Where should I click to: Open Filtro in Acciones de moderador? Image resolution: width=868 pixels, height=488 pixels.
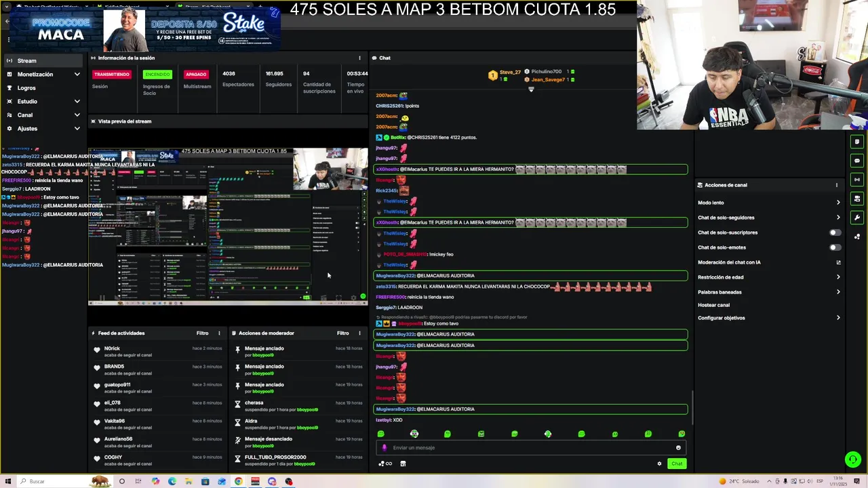[342, 333]
